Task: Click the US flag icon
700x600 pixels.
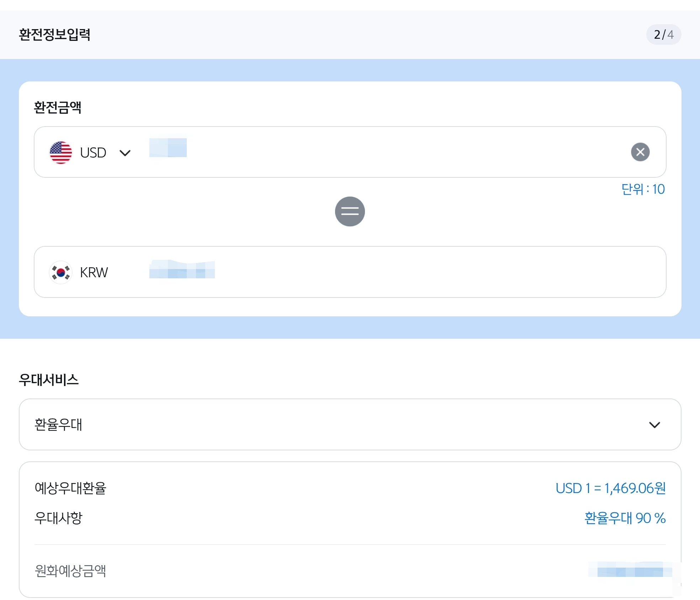Action: 60,152
